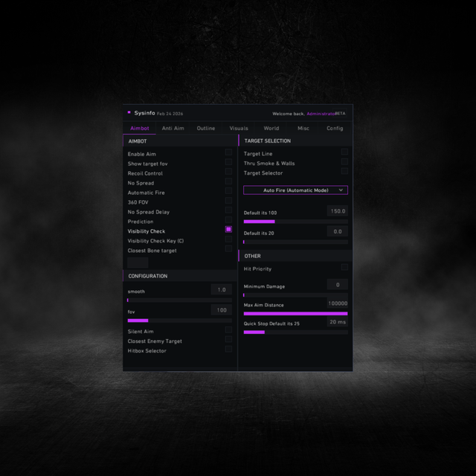Select the World tab
Screen dimensions: 476x476
click(271, 128)
